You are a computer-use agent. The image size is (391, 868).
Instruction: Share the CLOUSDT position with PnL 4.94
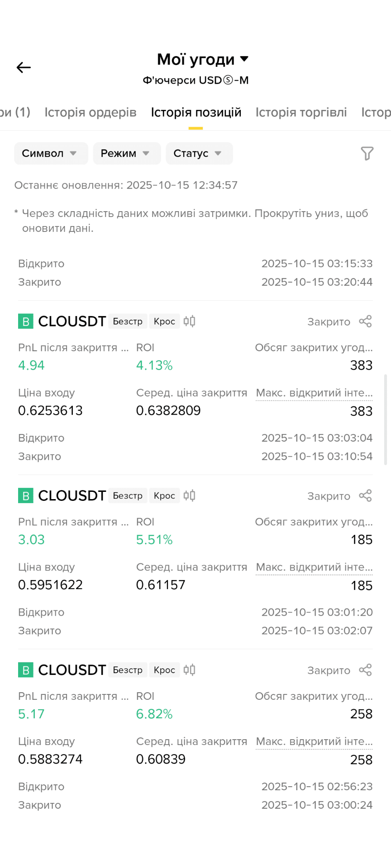pos(365,321)
